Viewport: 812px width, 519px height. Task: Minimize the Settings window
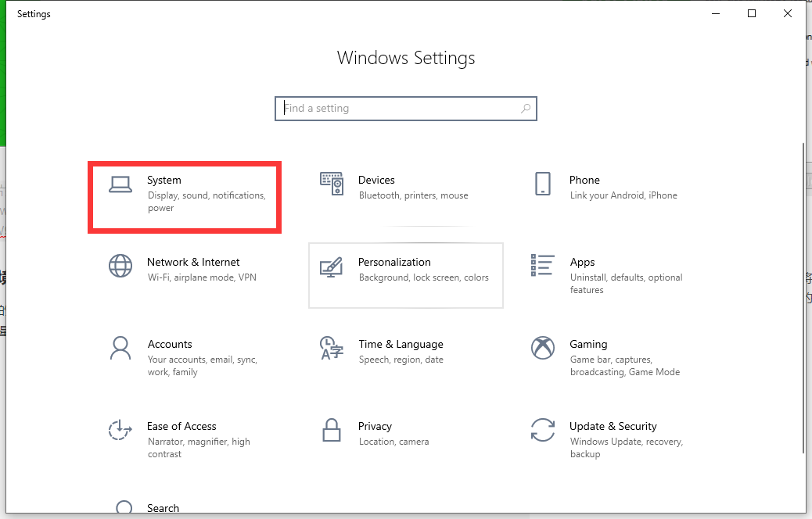point(717,13)
